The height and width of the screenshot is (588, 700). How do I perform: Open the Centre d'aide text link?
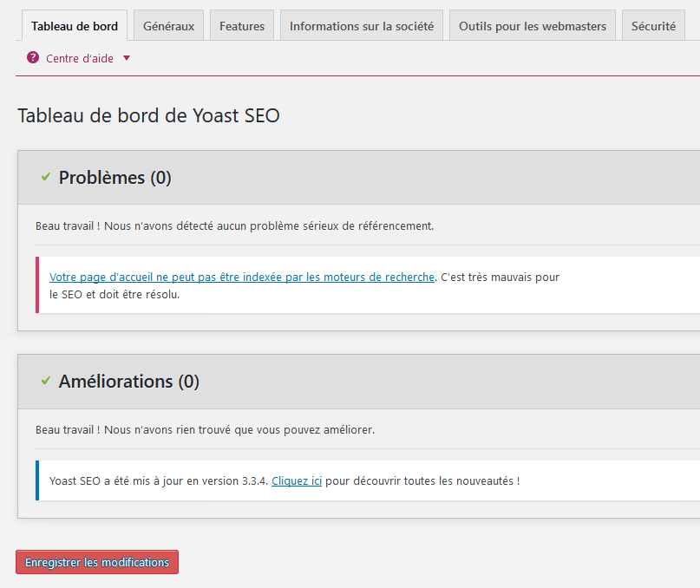(x=80, y=58)
